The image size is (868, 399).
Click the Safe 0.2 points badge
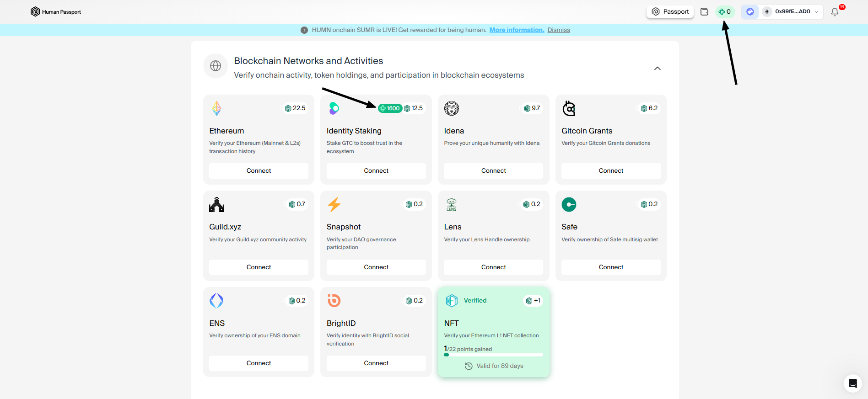pyautogui.click(x=649, y=204)
